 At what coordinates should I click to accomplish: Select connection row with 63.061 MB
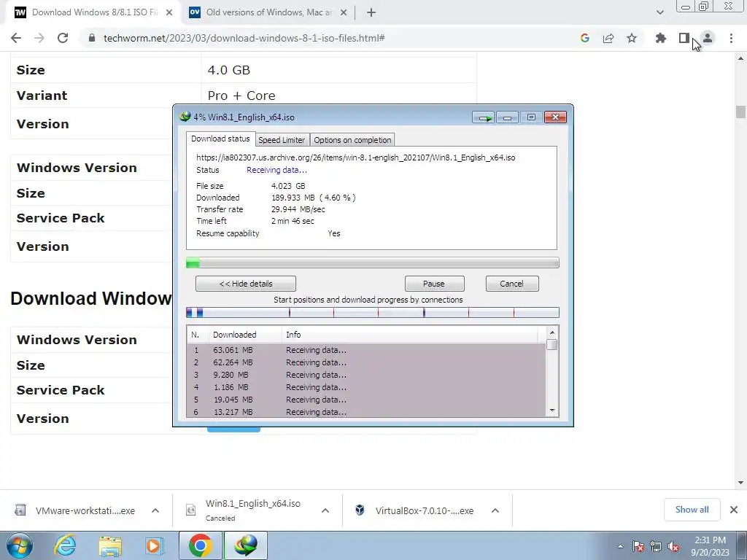[367, 350]
